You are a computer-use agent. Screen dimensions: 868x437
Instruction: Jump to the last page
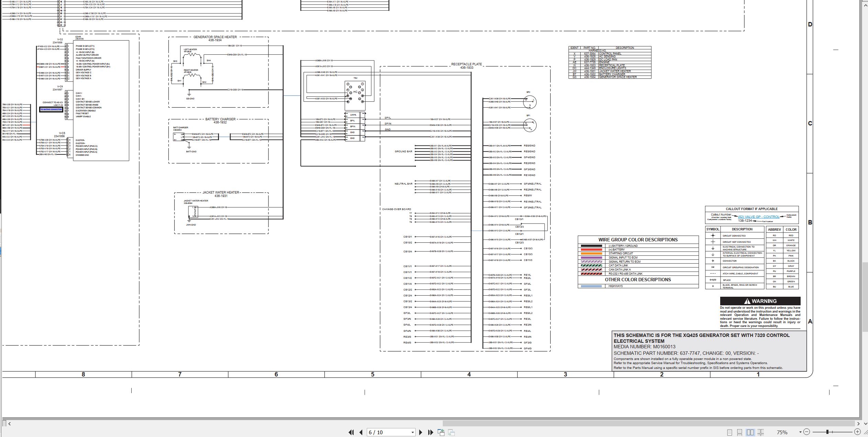(430, 432)
